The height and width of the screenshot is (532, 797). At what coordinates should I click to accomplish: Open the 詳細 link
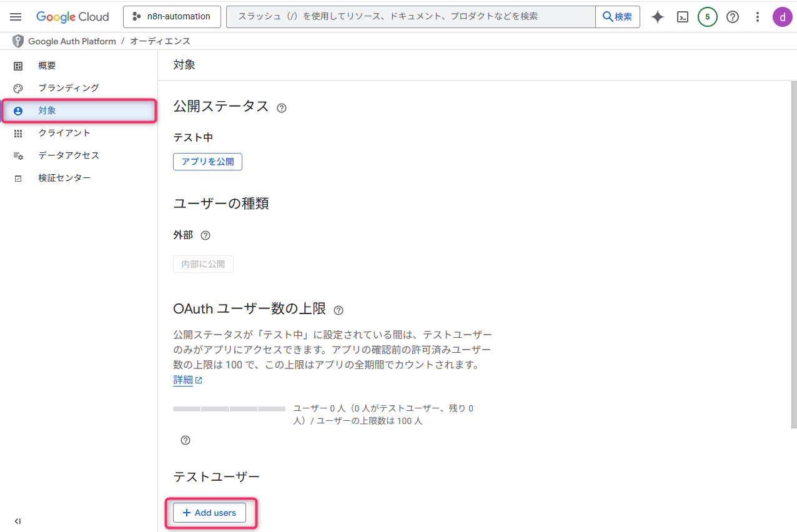point(183,380)
